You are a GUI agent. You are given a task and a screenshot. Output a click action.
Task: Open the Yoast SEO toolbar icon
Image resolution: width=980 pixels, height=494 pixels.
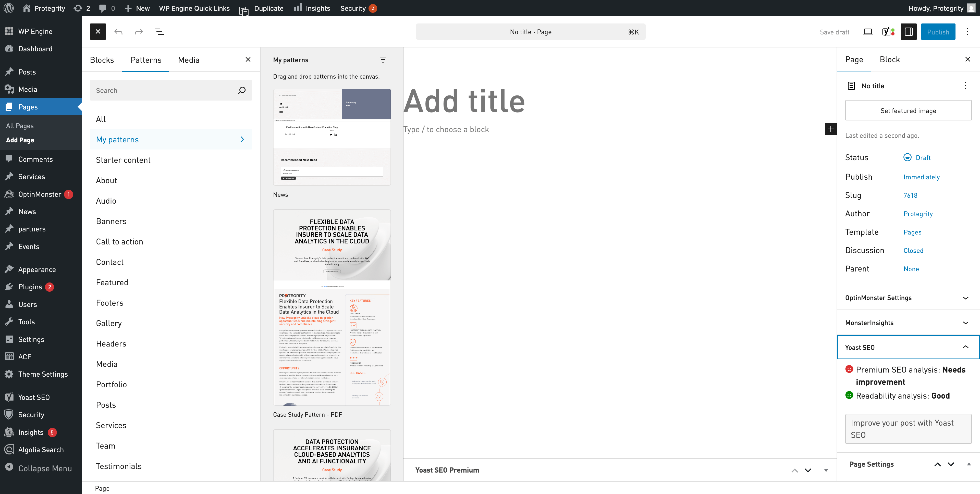[x=888, y=32]
